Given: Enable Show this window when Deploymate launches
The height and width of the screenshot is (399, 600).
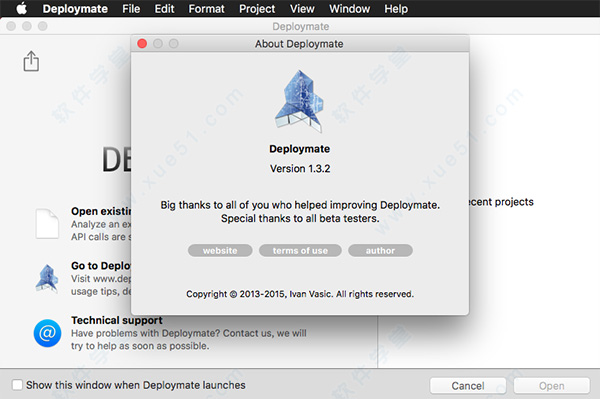Looking at the screenshot, I should coord(17,385).
